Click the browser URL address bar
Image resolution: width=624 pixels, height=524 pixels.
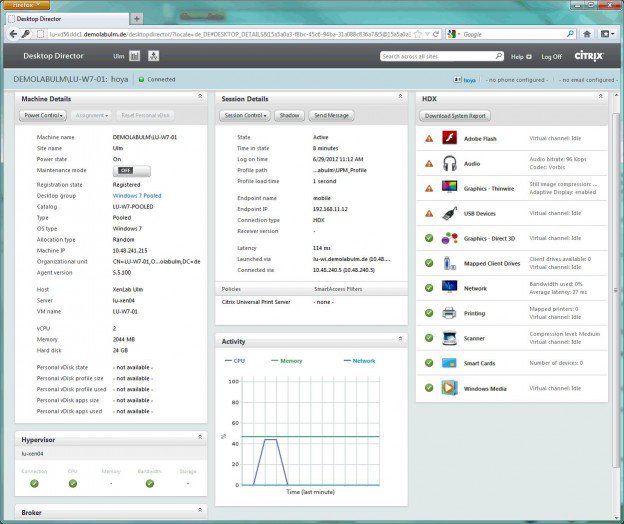click(x=229, y=34)
